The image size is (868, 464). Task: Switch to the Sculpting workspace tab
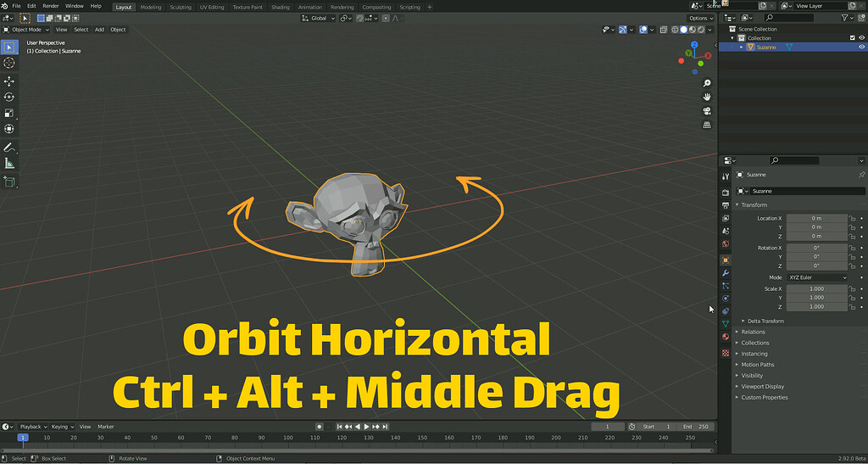click(181, 7)
